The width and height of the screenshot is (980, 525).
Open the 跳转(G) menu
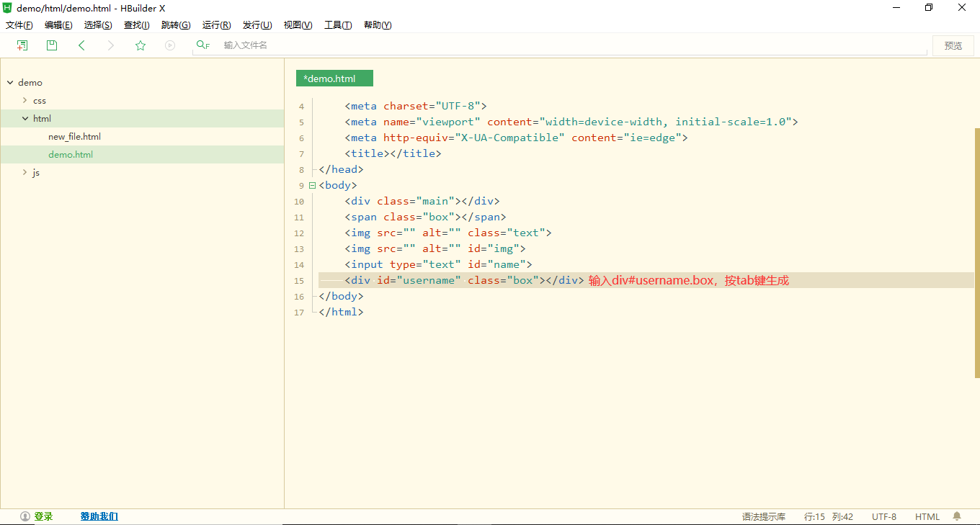pos(176,25)
